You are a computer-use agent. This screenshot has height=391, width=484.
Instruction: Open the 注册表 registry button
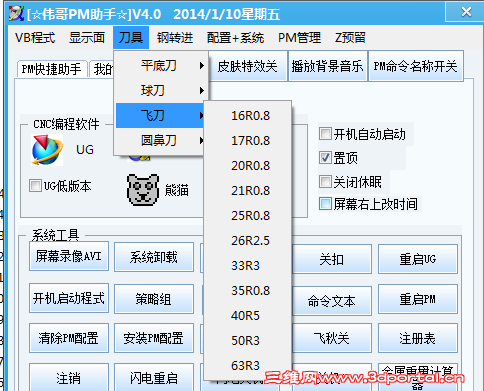pos(418,338)
